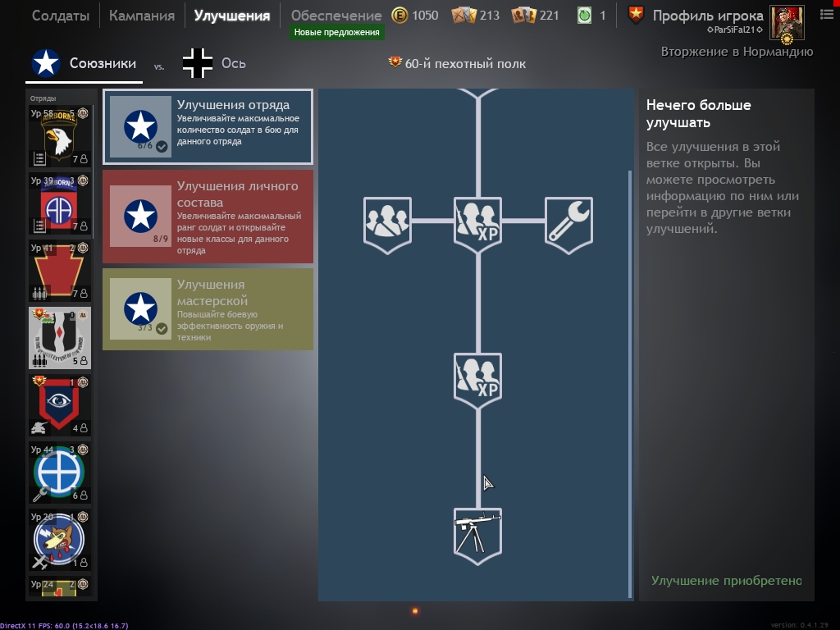Click the player avatar portrait

click(787, 22)
